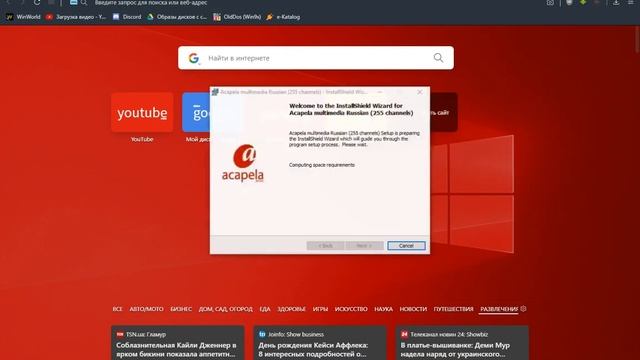This screenshot has height=360, width=640.
Task: Open the browser easy setup menu icon
Action: [631, 2]
